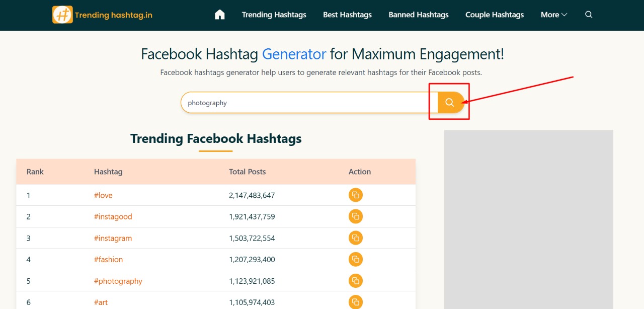Viewport: 644px width, 309px height.
Task: Click the gray advertisement placeholder on right
Action: [528, 219]
